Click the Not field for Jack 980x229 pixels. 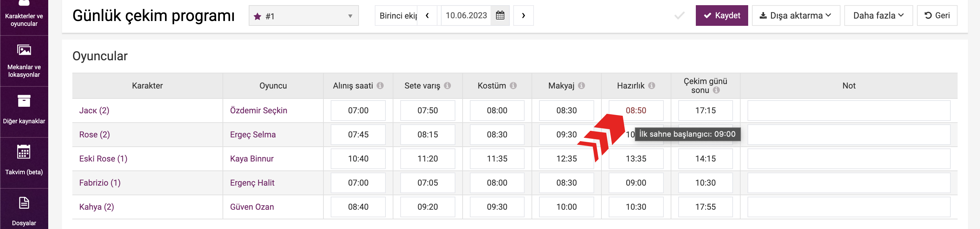pos(848,110)
